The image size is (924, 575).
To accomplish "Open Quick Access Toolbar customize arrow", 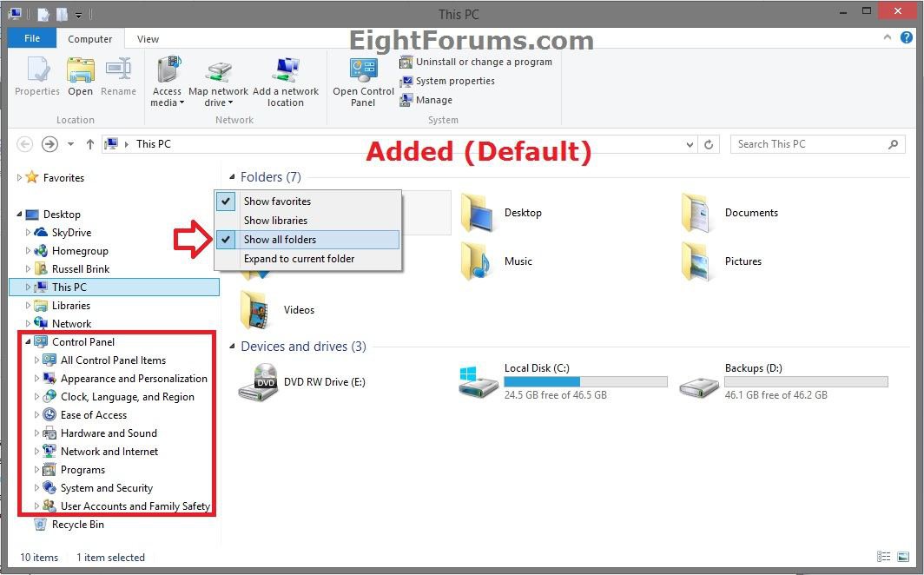I will pyautogui.click(x=78, y=15).
